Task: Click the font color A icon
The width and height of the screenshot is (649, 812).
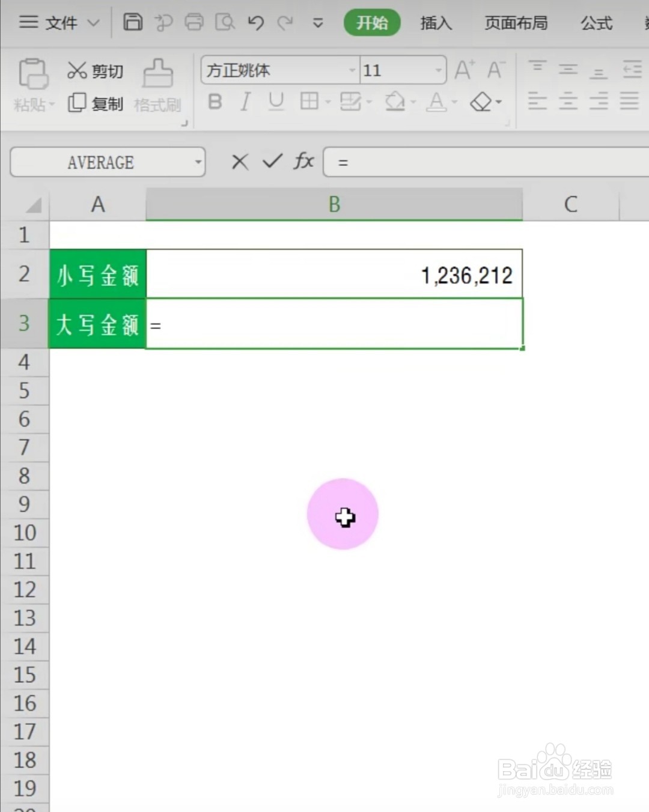Action: [x=436, y=101]
